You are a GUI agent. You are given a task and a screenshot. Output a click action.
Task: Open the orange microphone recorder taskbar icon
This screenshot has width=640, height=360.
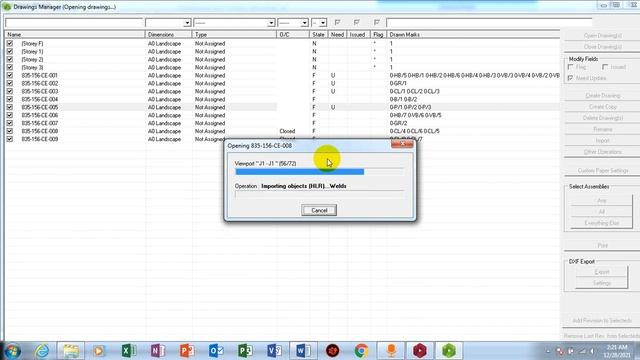click(391, 351)
